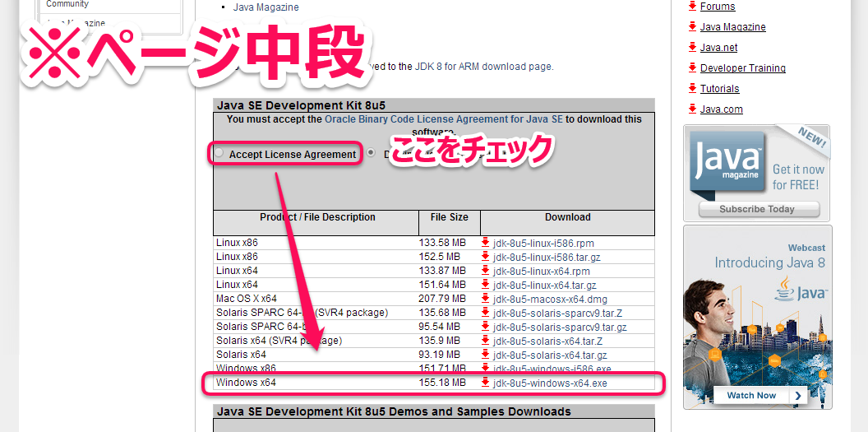Click Solaris x64 row with 93.19 MB
Screen dimensions: 868x432
[x=434, y=355]
